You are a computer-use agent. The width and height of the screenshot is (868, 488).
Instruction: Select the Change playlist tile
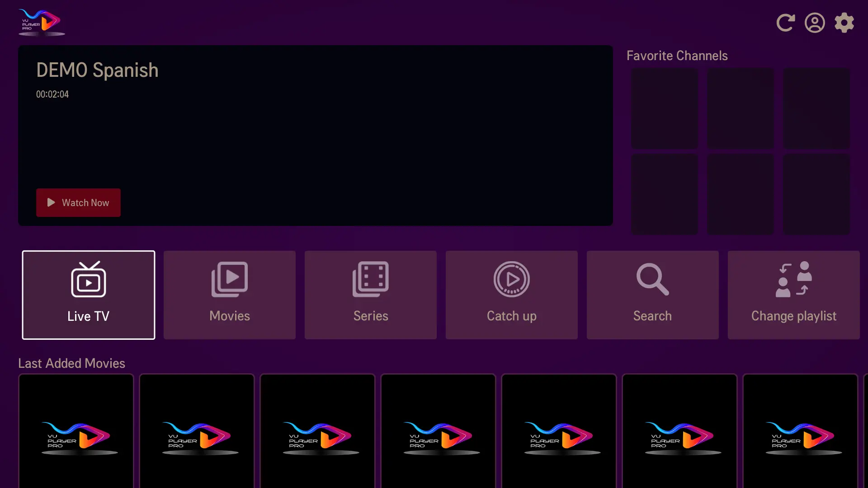[x=793, y=295]
